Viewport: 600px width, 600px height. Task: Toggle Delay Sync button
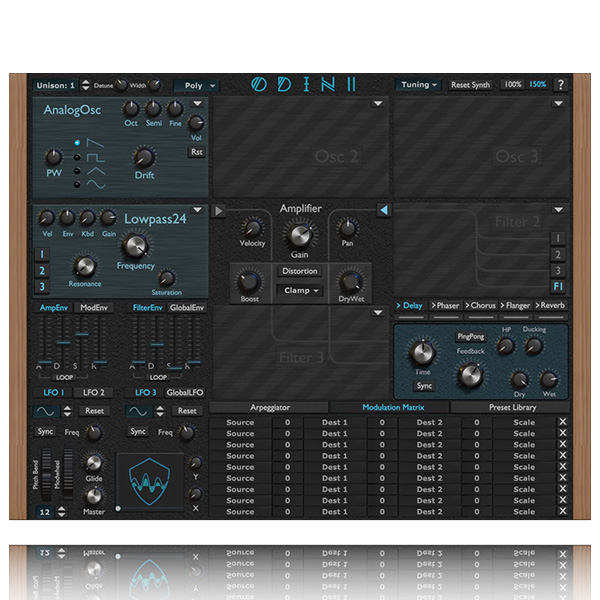point(424,386)
